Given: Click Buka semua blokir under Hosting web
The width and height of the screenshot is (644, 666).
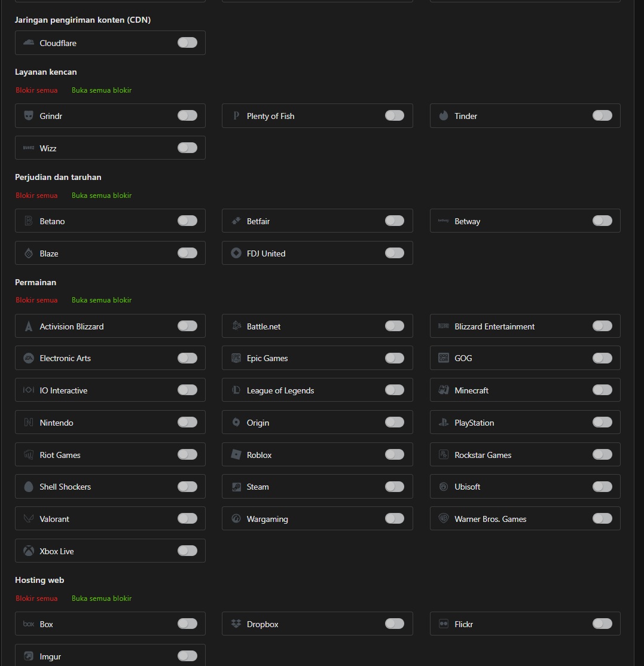Looking at the screenshot, I should 102,598.
